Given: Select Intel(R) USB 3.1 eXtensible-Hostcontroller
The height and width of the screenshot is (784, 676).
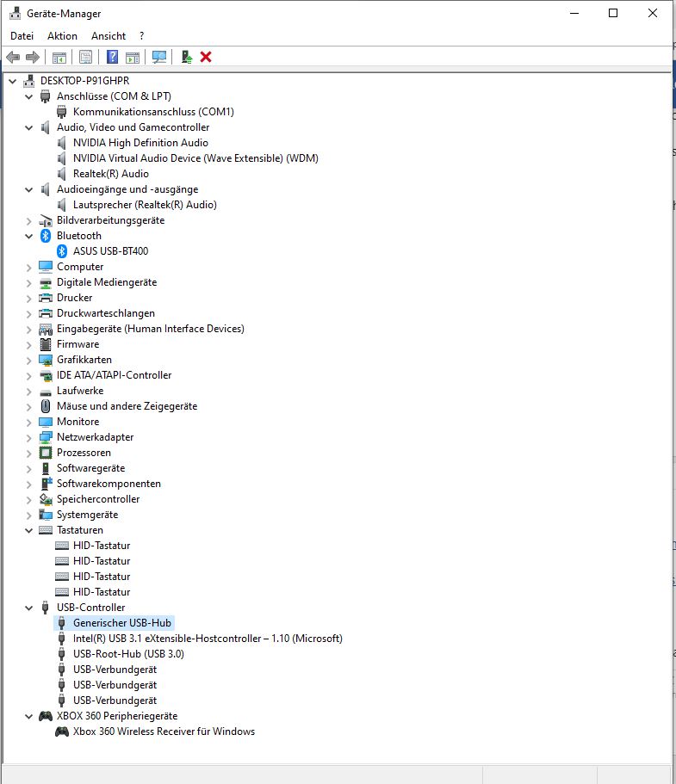Looking at the screenshot, I should point(208,639).
